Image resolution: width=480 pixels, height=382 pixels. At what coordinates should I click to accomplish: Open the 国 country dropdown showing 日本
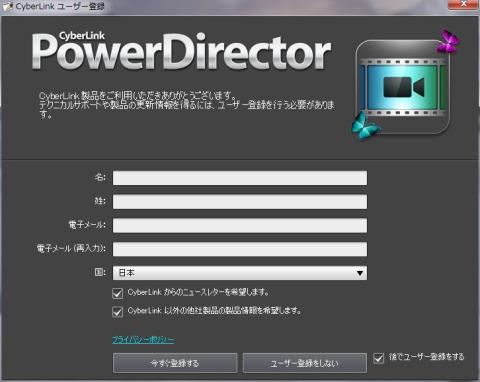(240, 273)
